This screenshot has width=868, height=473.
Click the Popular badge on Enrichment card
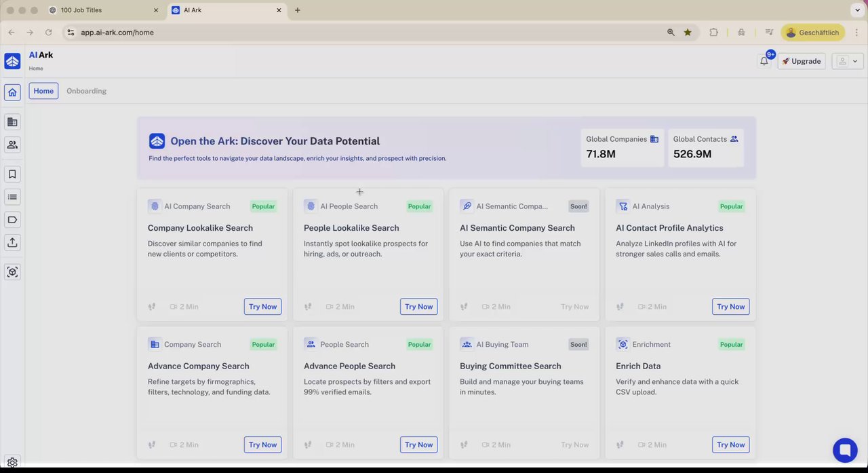click(731, 345)
